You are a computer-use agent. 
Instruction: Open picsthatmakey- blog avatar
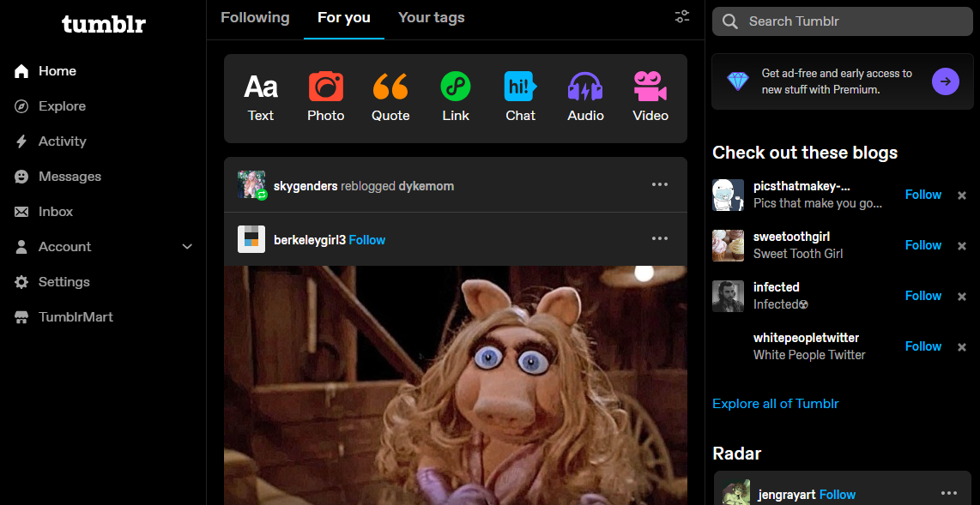[x=728, y=195]
